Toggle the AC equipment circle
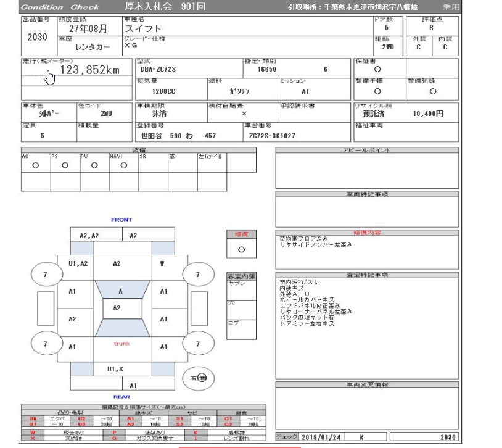This screenshot has height=448, width=502. [35, 165]
